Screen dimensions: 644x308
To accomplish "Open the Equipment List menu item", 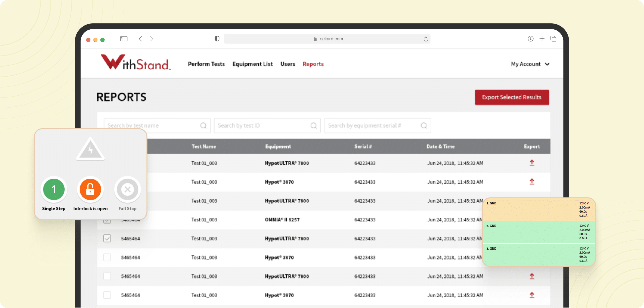I will pyautogui.click(x=253, y=64).
